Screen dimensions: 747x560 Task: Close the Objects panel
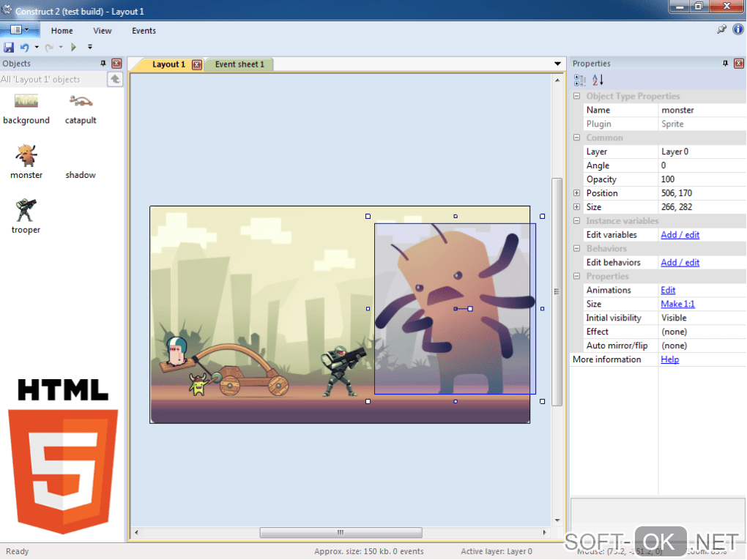116,64
